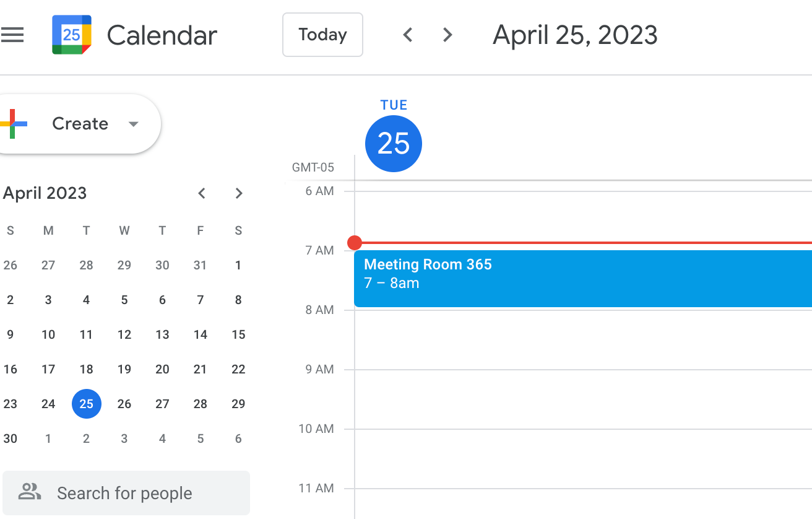
Task: Go to previous day in header
Action: click(407, 35)
